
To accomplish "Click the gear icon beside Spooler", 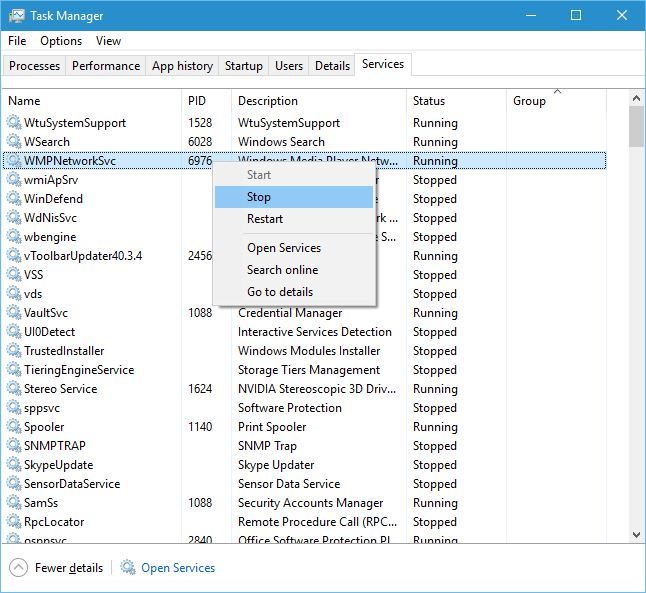I will tap(14, 427).
